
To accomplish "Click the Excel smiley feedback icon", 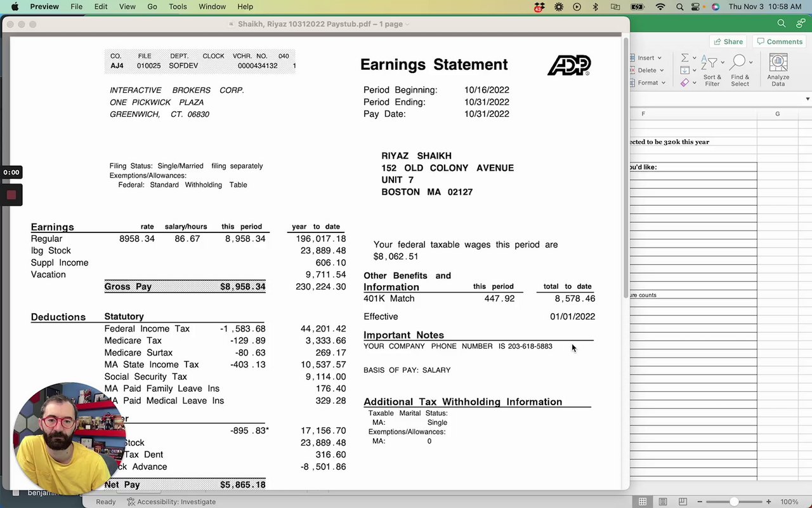I will [x=801, y=23].
